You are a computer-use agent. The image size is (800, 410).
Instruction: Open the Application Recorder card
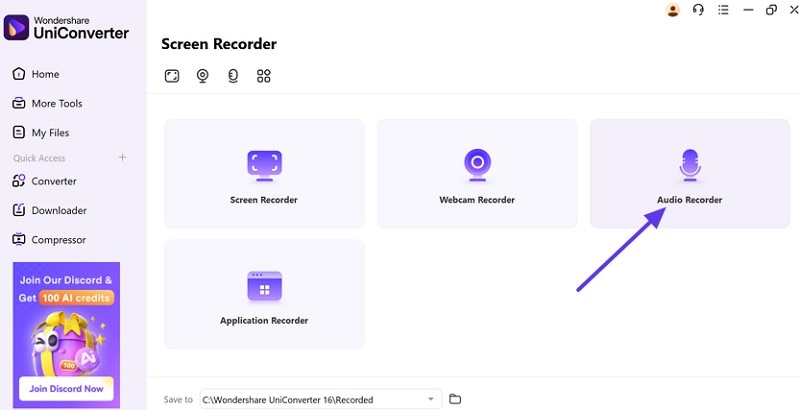click(x=264, y=294)
